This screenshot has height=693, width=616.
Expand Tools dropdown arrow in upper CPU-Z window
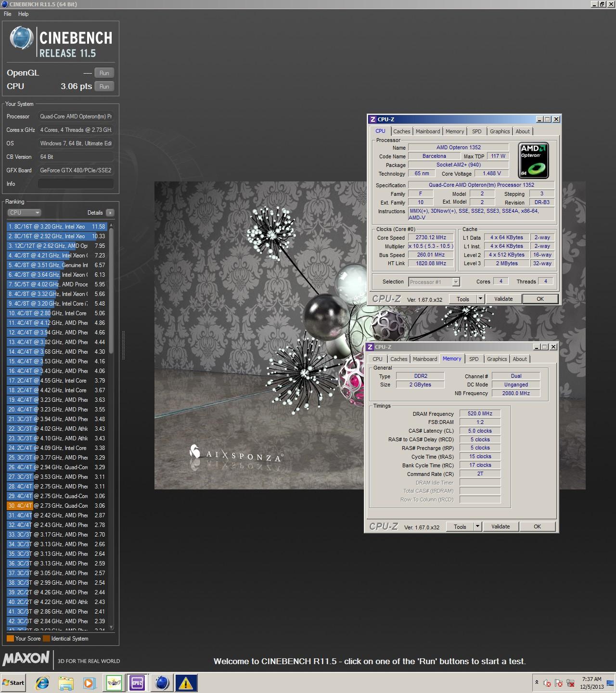480,299
